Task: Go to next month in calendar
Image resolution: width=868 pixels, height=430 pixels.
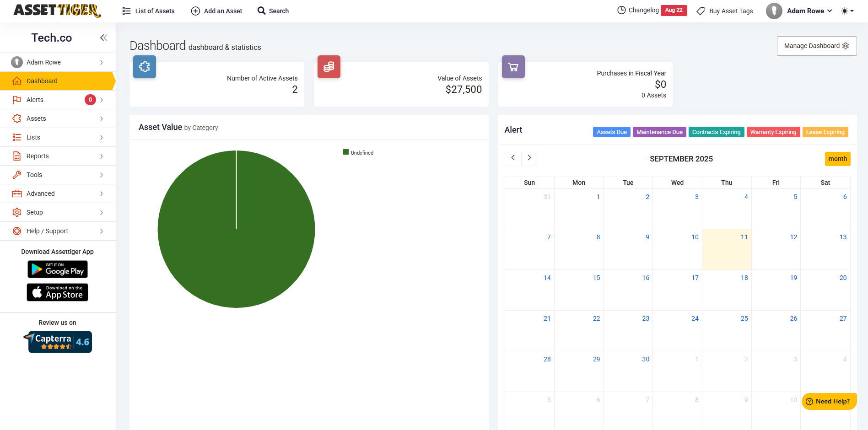Action: (529, 158)
